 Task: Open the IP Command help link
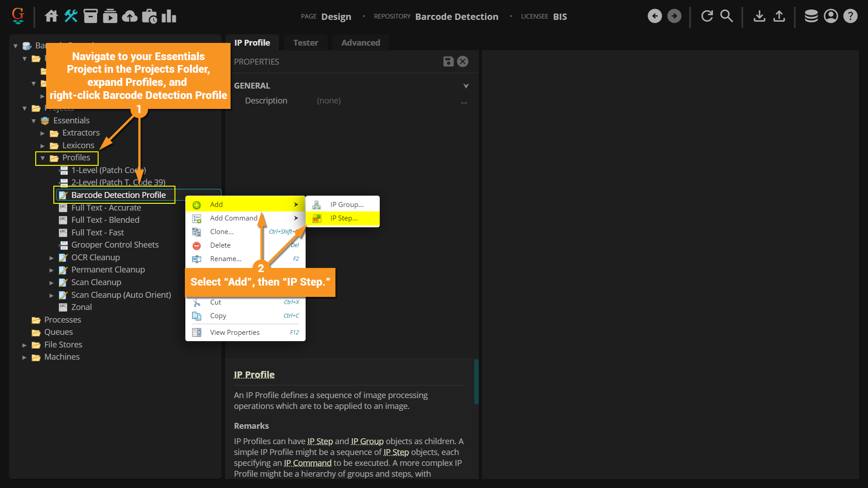point(307,463)
